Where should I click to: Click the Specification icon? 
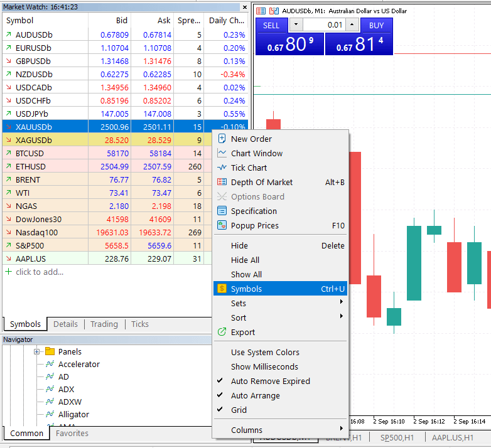click(222, 211)
